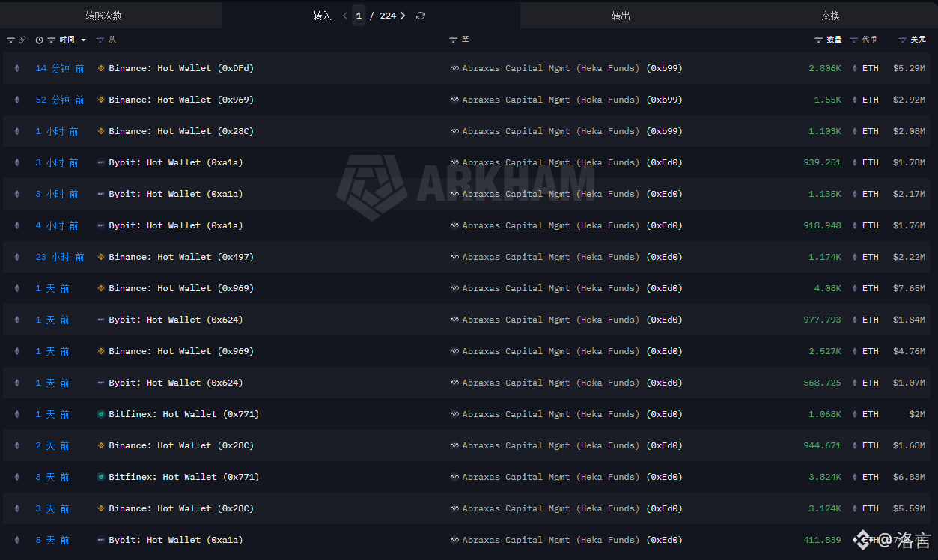Viewport: 938px width, 560px height.
Task: Click the $1.68M dollar value
Action: click(909, 445)
